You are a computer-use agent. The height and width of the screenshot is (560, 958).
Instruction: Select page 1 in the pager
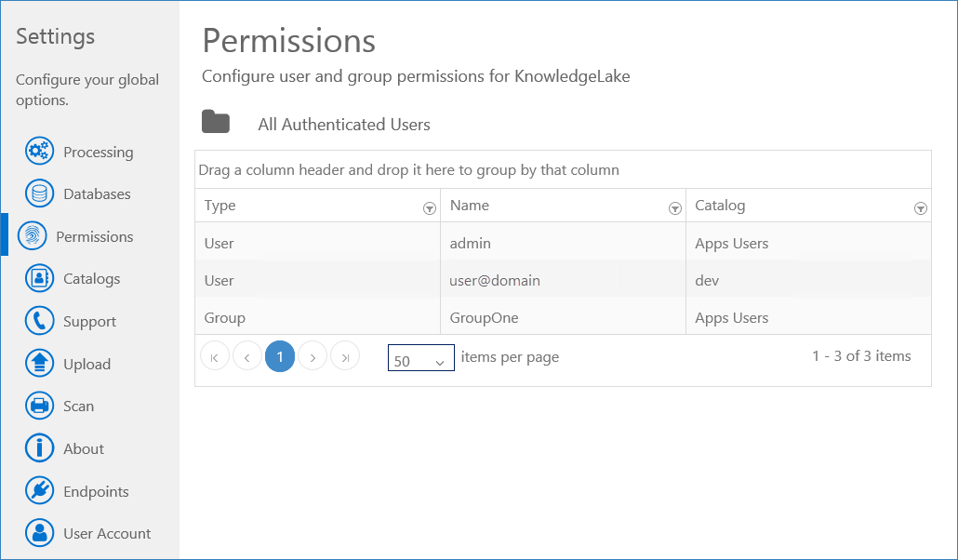point(280,357)
